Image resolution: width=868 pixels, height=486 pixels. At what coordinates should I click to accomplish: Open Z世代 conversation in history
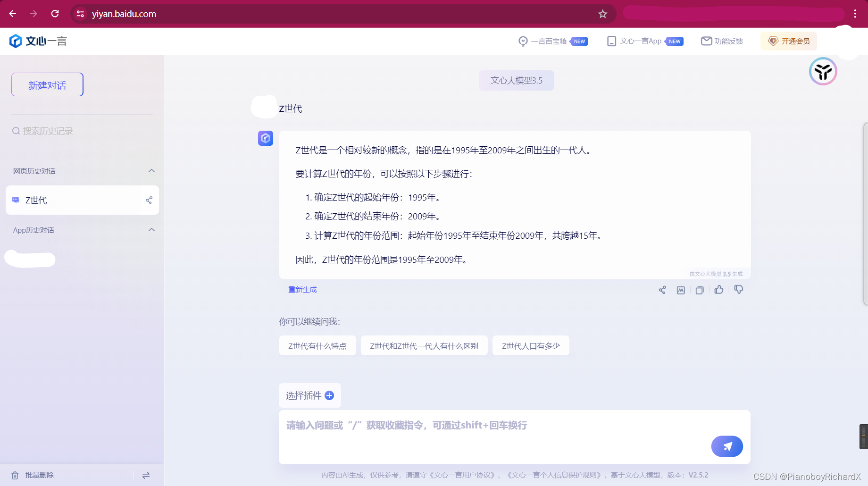(x=82, y=200)
